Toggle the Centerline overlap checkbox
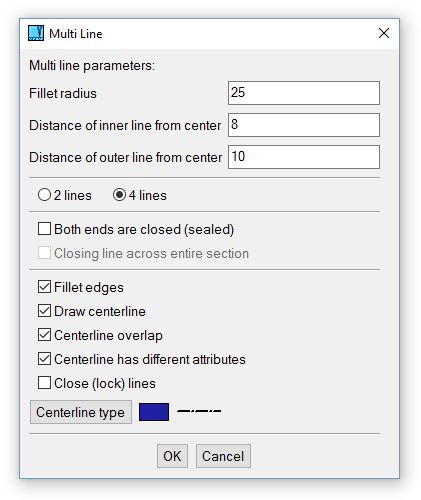 [x=44, y=335]
